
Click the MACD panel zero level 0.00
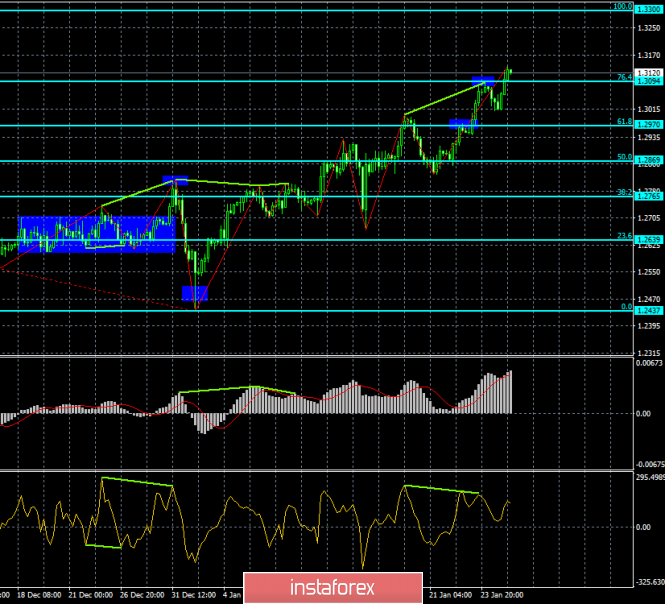(x=643, y=414)
